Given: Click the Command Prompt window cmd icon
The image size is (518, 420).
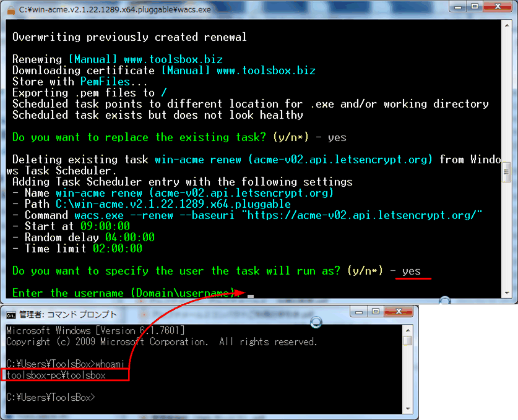Looking at the screenshot, I should click(11, 315).
